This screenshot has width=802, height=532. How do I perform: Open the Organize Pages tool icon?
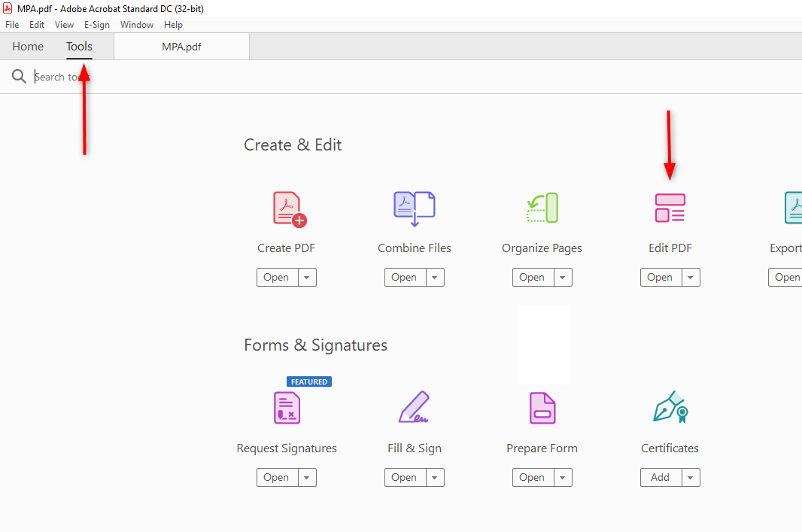(542, 208)
